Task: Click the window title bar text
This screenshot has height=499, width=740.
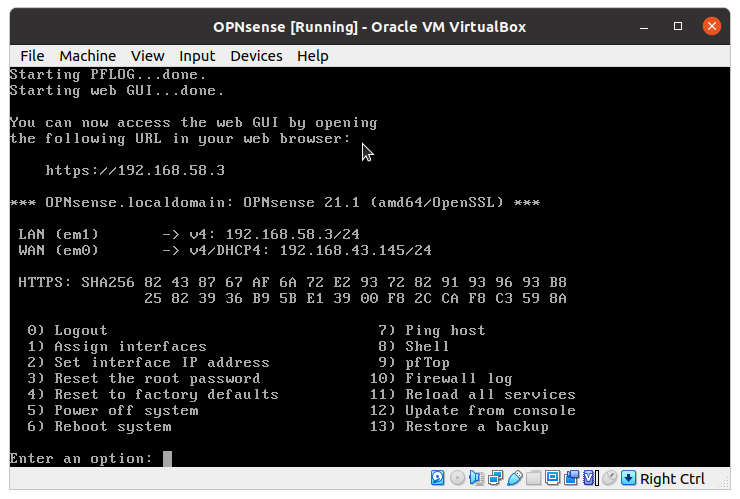Action: pyautogui.click(x=370, y=27)
